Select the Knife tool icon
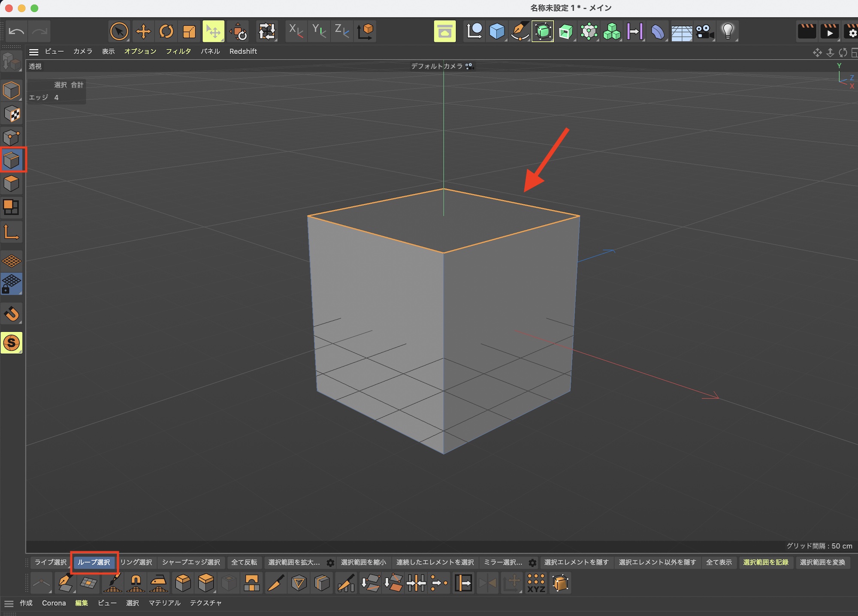The height and width of the screenshot is (616, 858). [275, 583]
